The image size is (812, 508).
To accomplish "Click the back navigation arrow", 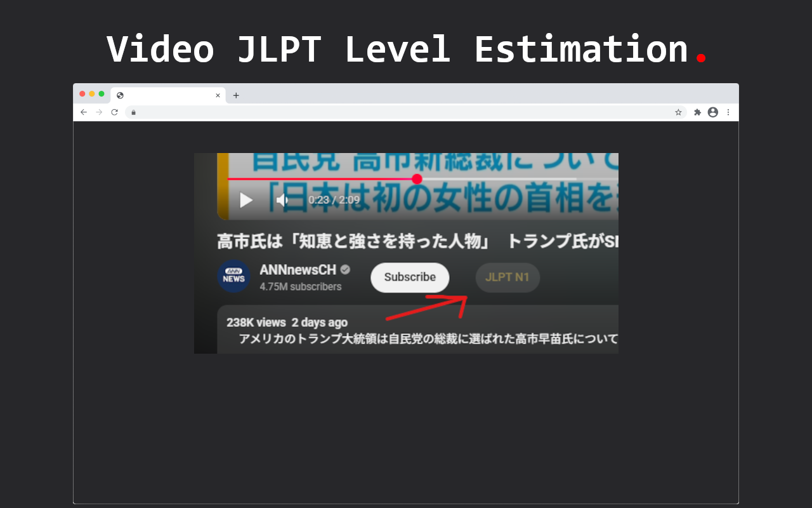I will tap(84, 112).
